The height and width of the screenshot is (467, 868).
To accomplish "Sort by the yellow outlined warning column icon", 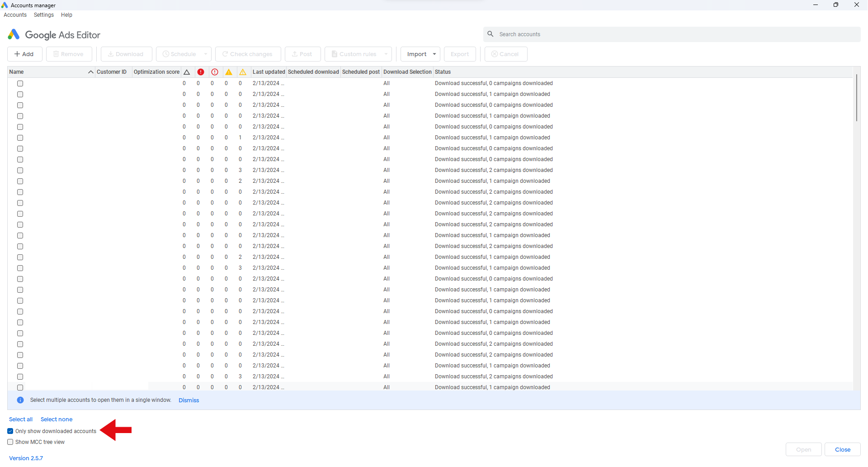I will [243, 72].
